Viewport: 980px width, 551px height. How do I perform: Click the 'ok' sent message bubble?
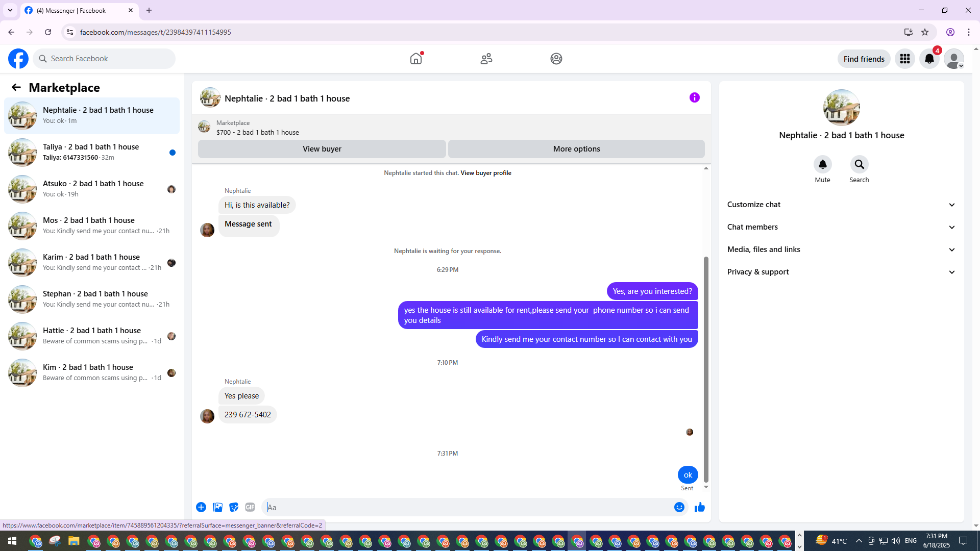(x=688, y=475)
